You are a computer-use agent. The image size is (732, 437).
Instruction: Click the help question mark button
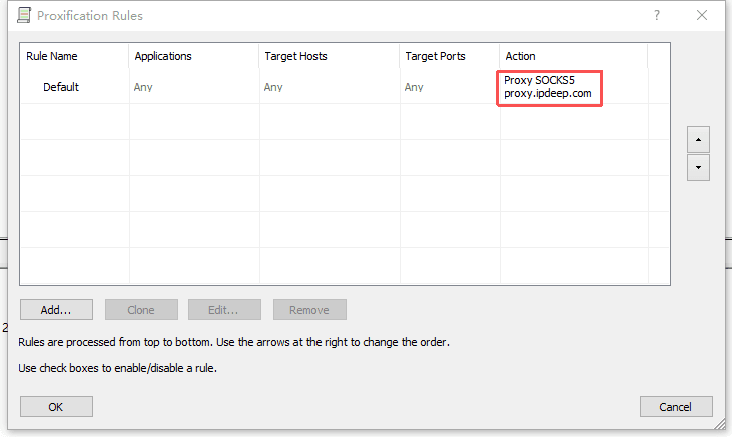pos(657,16)
